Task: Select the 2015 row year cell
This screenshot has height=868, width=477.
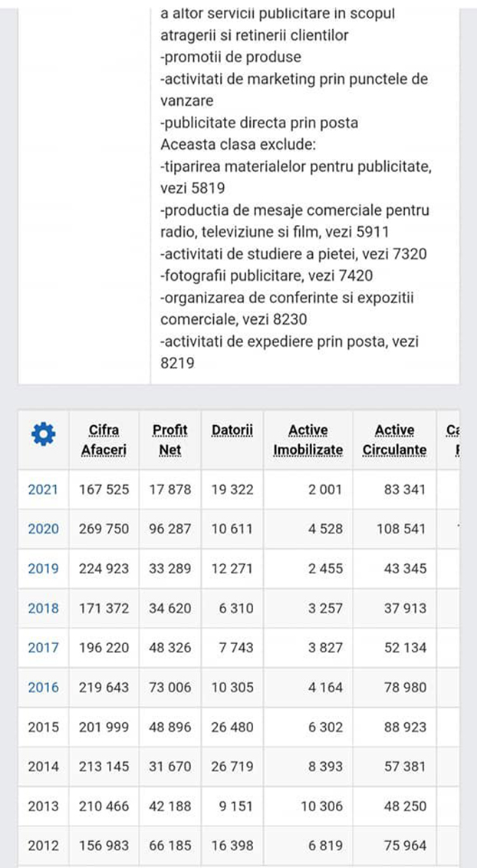Action: (x=43, y=727)
